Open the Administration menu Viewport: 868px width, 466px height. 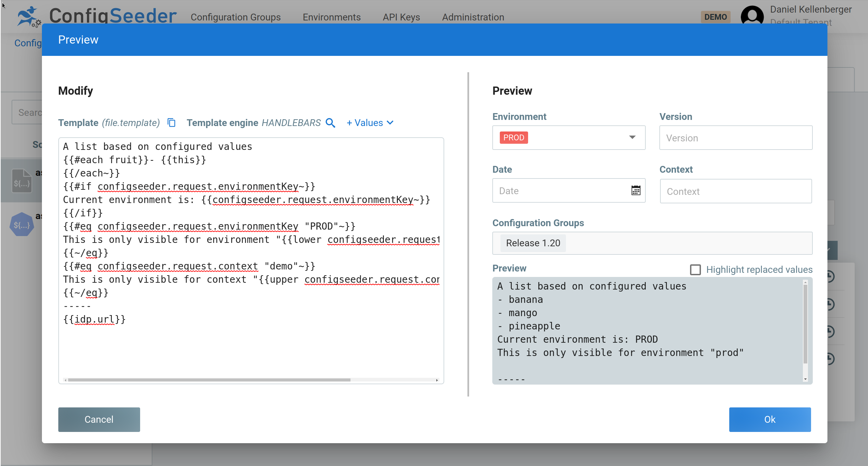[x=473, y=17]
